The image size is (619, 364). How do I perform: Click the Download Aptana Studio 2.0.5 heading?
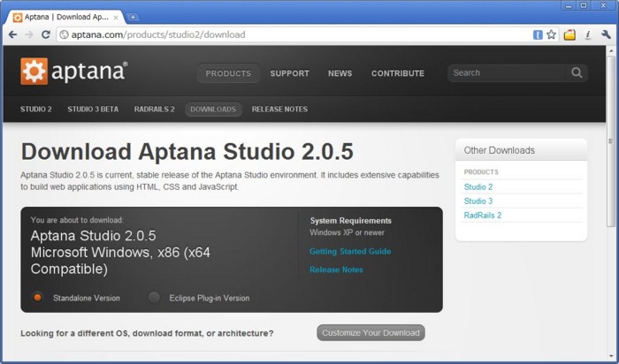[187, 151]
